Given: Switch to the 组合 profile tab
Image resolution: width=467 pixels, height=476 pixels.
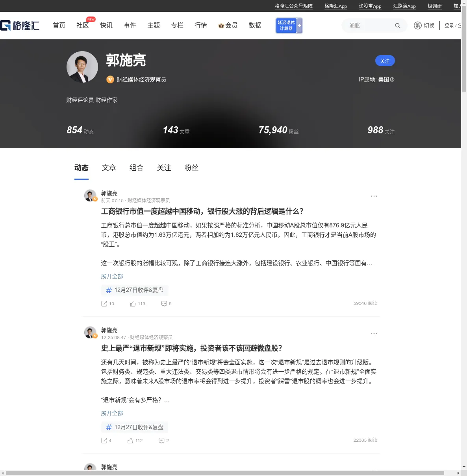Looking at the screenshot, I should point(137,168).
